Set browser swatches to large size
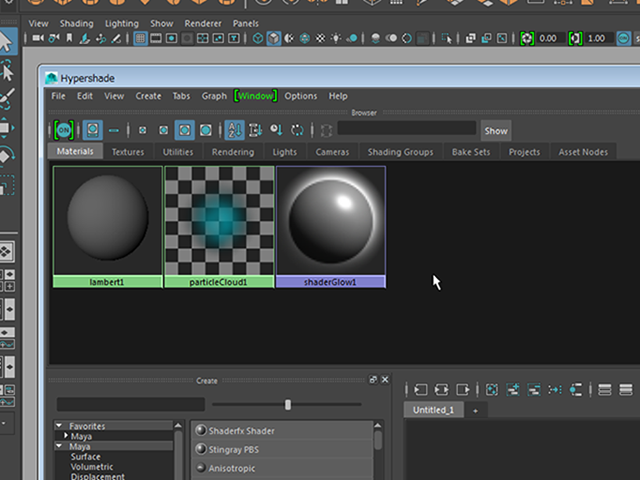640x480 pixels. pyautogui.click(x=184, y=131)
